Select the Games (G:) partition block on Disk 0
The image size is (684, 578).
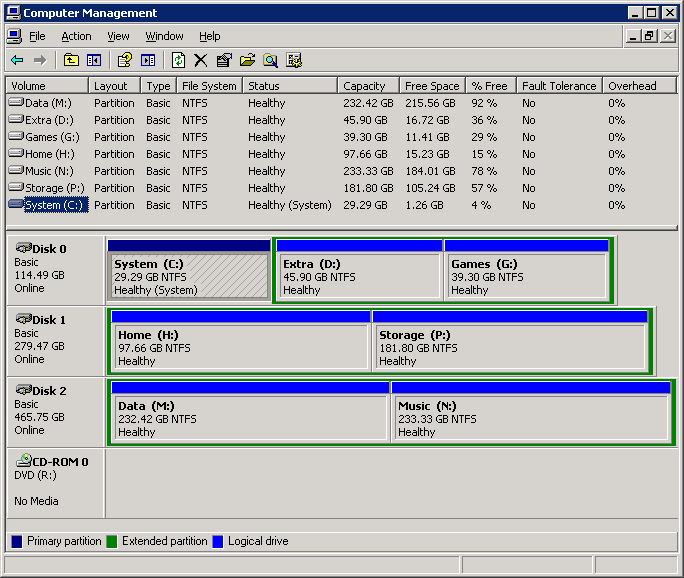(x=526, y=276)
